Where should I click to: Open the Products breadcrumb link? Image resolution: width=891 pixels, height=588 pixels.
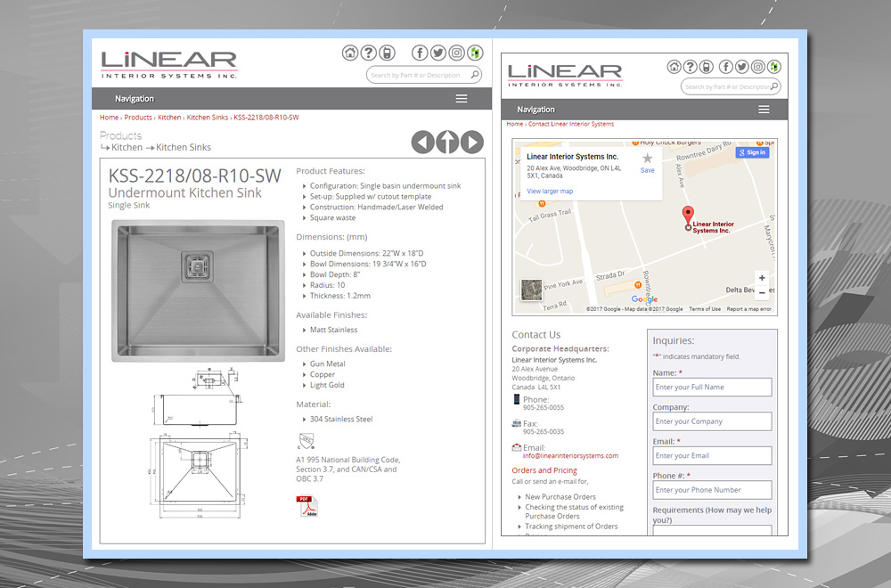pyautogui.click(x=138, y=118)
